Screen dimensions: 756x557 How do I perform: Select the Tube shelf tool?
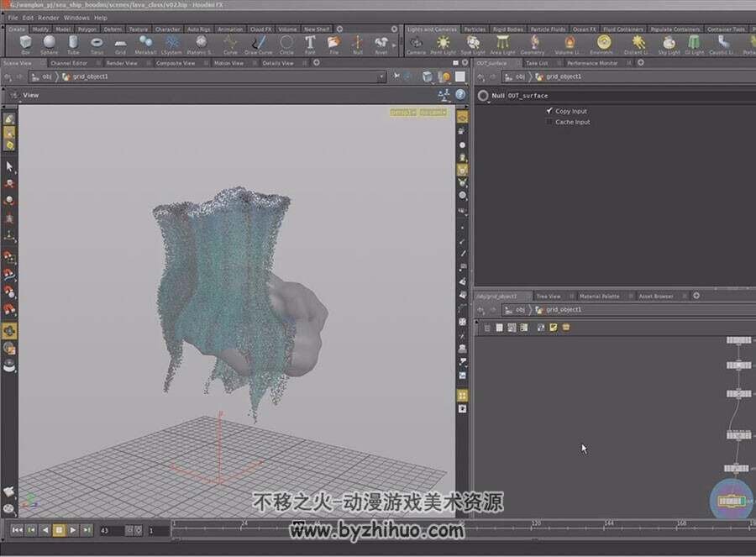[73, 45]
